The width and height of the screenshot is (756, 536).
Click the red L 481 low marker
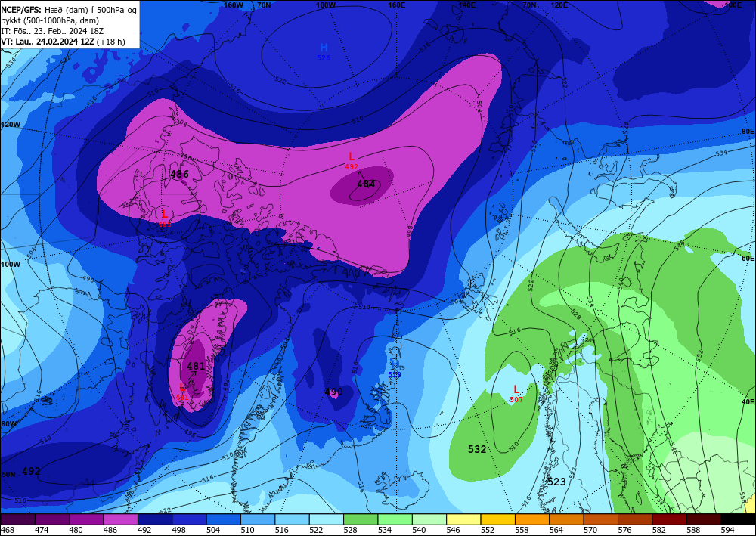[181, 391]
